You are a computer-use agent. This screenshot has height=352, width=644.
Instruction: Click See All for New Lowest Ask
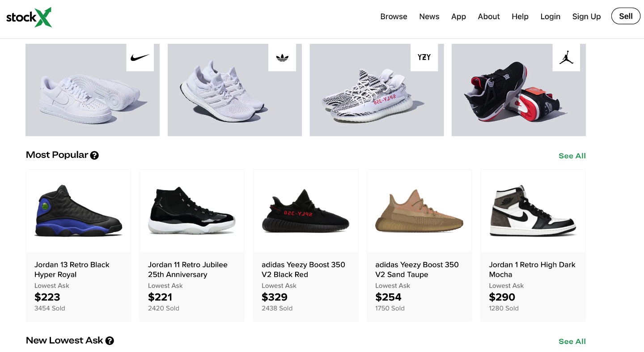[x=572, y=342]
